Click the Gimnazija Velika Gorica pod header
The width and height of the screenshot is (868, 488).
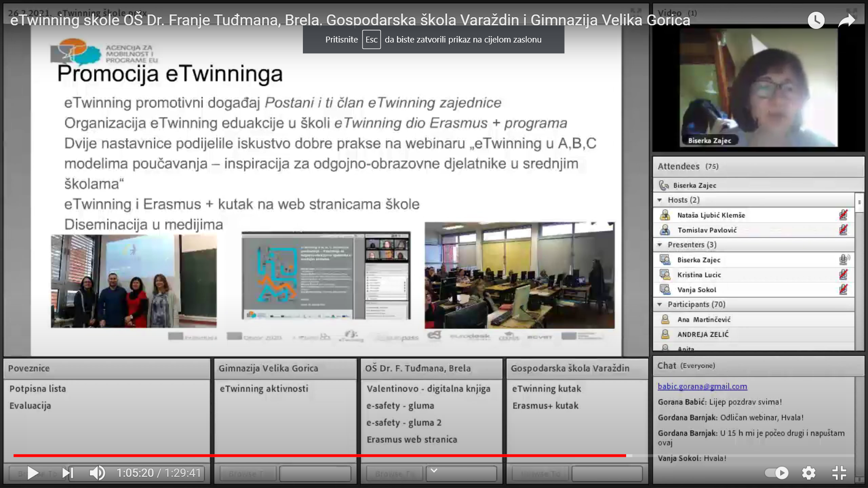[x=285, y=368]
